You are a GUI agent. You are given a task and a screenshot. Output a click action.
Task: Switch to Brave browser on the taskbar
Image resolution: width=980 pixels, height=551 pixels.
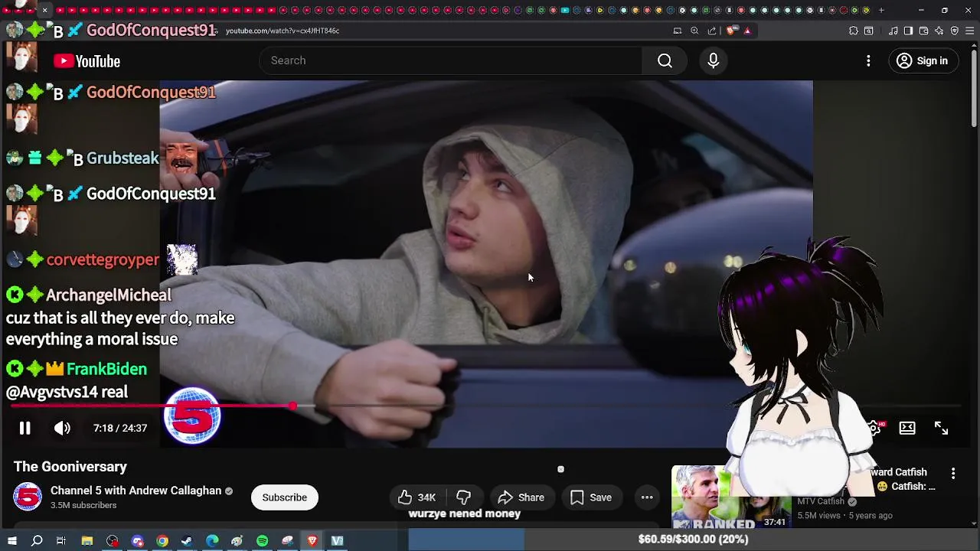coord(312,541)
